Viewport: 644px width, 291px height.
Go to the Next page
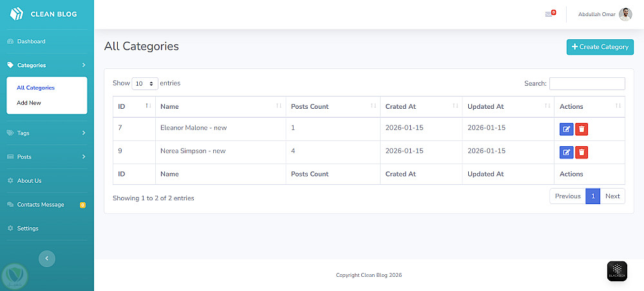(612, 196)
